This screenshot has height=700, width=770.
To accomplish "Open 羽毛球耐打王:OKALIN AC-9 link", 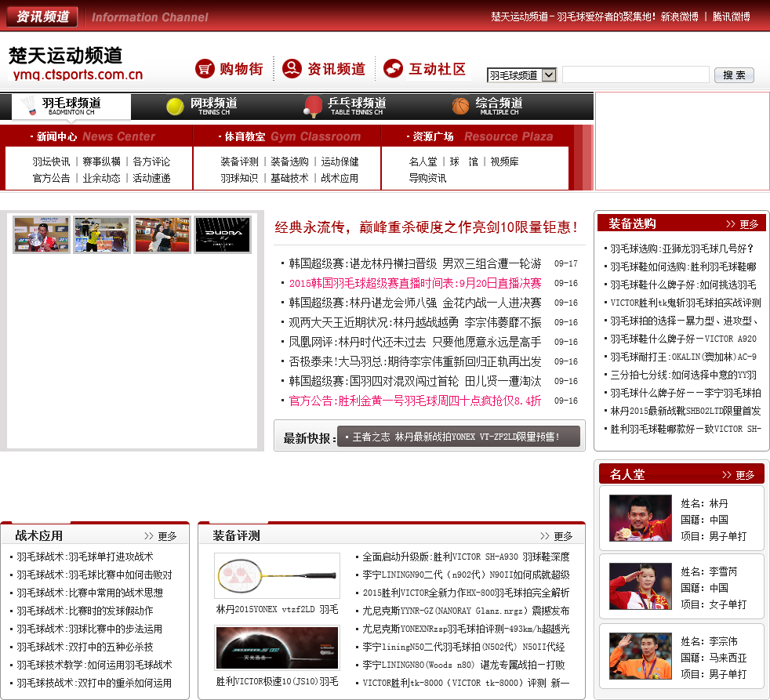I will (x=683, y=357).
